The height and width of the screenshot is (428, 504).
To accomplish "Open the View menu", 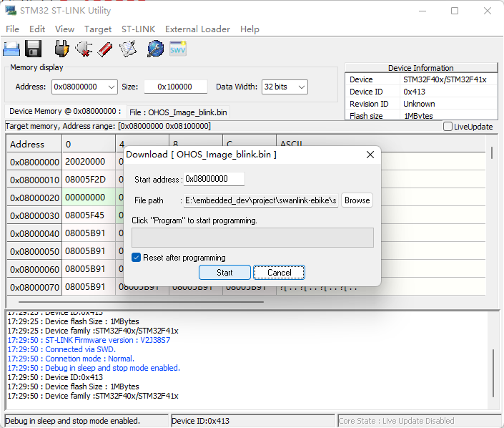I will (64, 29).
